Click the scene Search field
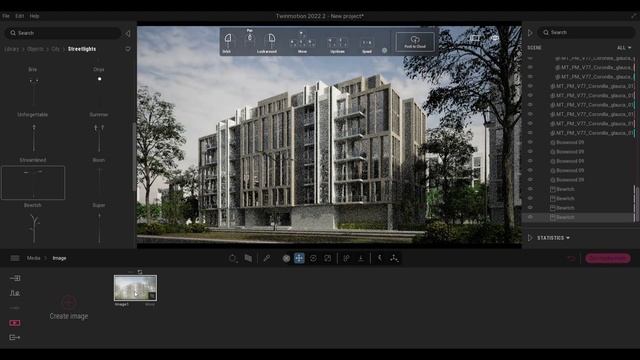This screenshot has width=640, height=360. pyautogui.click(x=585, y=32)
